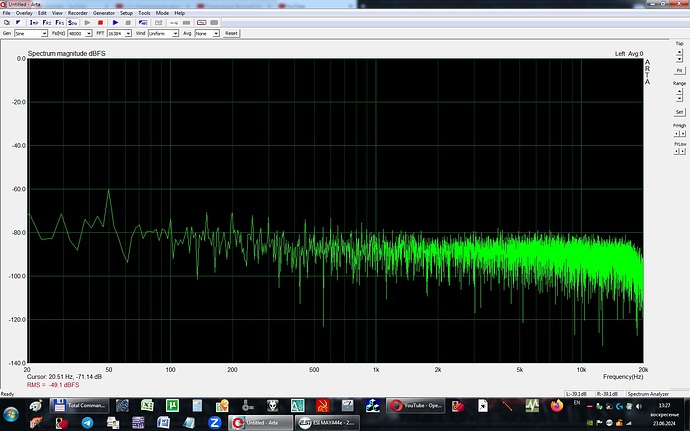Viewport: 690px width, 431px height.
Task: Open the Overlay menu
Action: pos(24,13)
